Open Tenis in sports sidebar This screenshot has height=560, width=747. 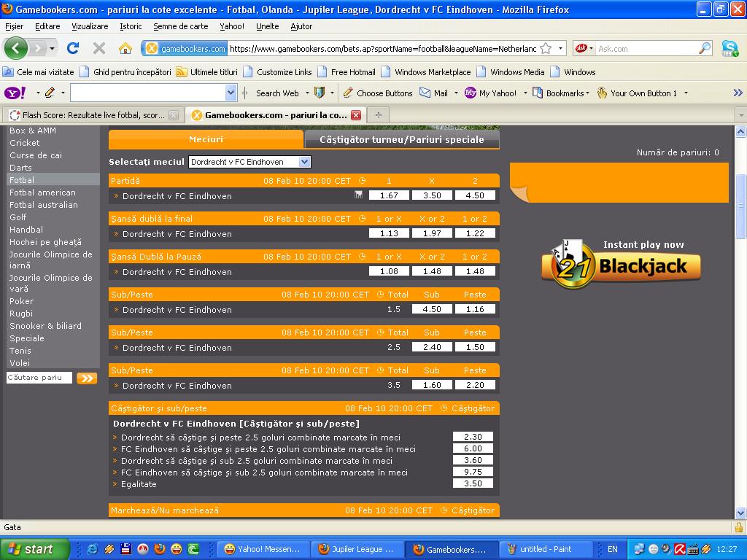(20, 351)
